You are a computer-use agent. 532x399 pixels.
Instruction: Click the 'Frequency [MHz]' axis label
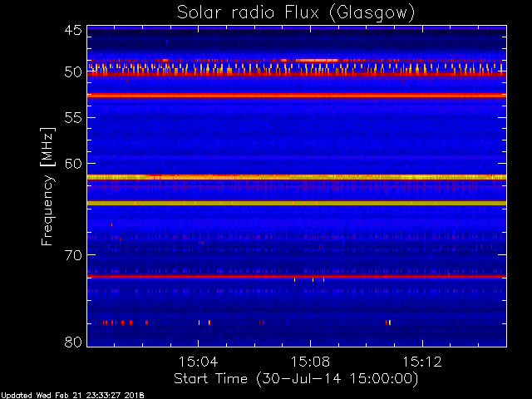(x=47, y=186)
